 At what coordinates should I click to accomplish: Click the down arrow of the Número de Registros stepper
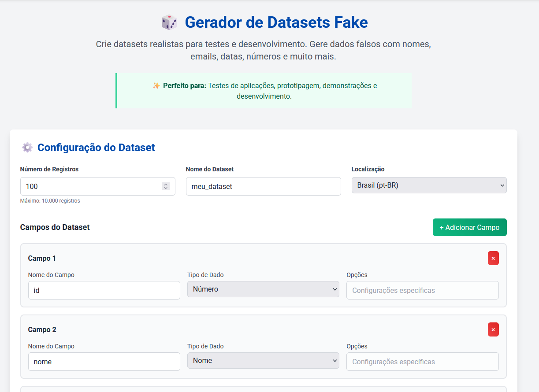click(x=167, y=189)
